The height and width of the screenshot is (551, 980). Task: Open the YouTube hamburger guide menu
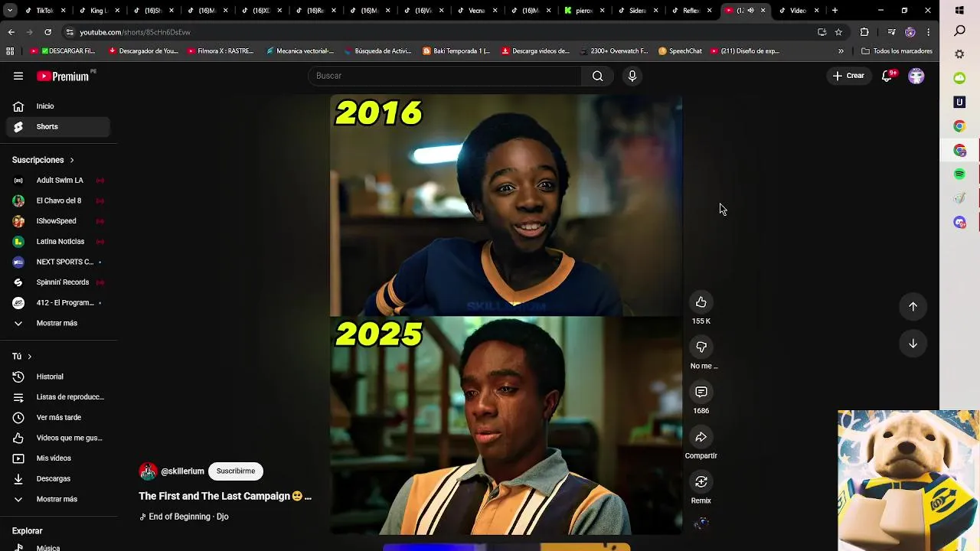[18, 76]
